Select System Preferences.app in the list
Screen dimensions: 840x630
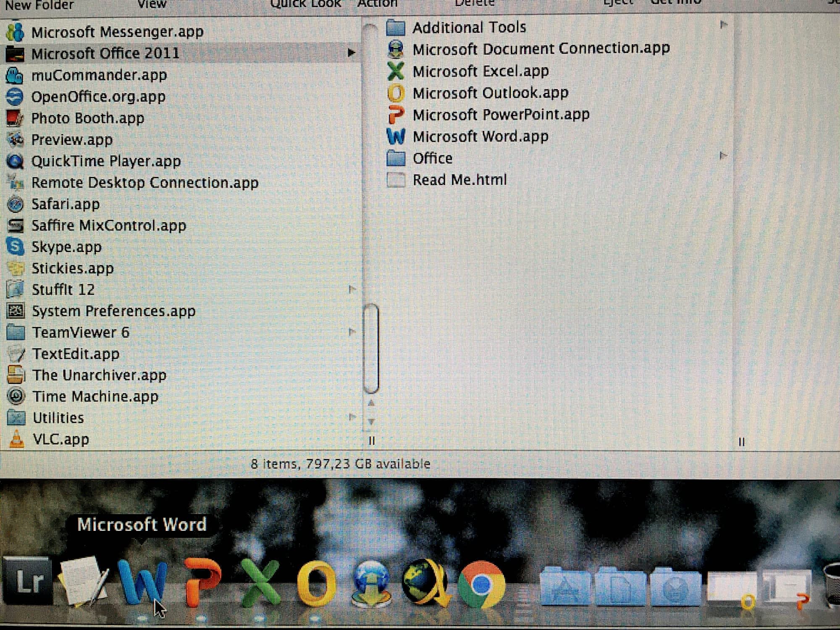[x=113, y=311]
